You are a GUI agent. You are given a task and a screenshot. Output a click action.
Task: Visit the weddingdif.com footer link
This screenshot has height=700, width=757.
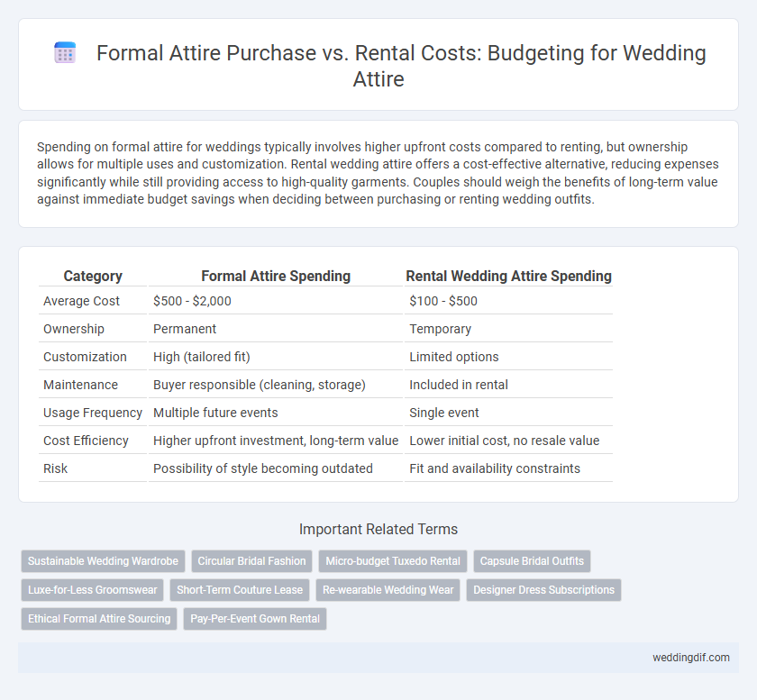click(x=691, y=658)
